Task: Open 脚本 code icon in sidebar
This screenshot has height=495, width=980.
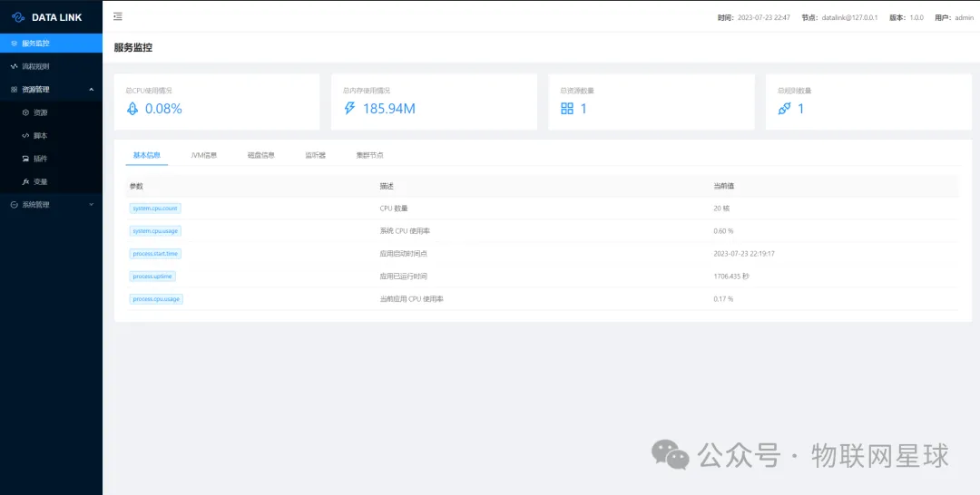Action: tap(25, 135)
